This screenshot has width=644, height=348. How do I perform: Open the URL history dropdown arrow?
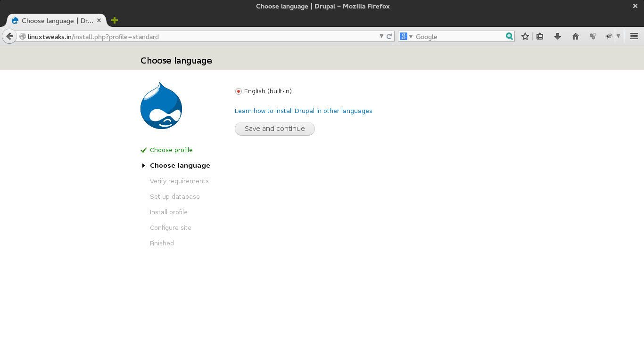pos(382,36)
